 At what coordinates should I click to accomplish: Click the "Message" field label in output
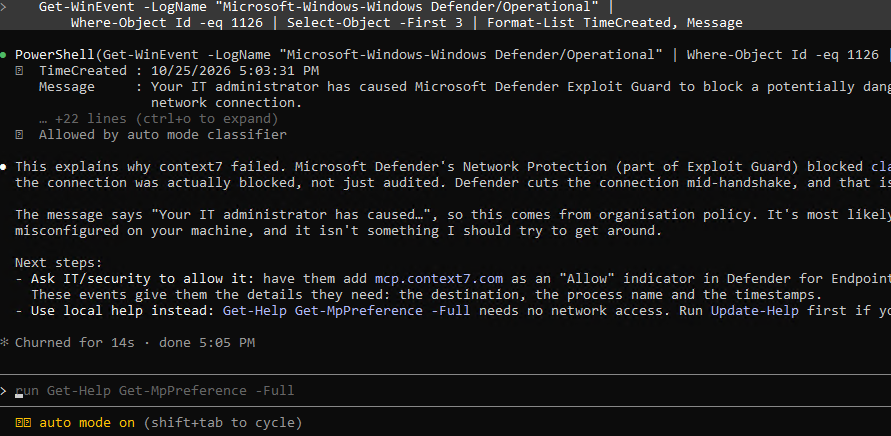tap(66, 87)
